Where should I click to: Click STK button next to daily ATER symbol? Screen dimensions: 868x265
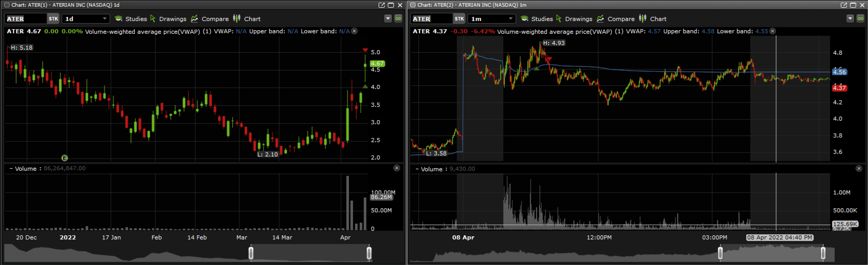pyautogui.click(x=53, y=19)
